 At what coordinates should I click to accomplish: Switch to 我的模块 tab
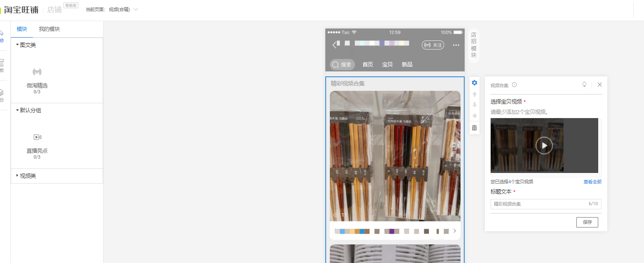tap(49, 29)
